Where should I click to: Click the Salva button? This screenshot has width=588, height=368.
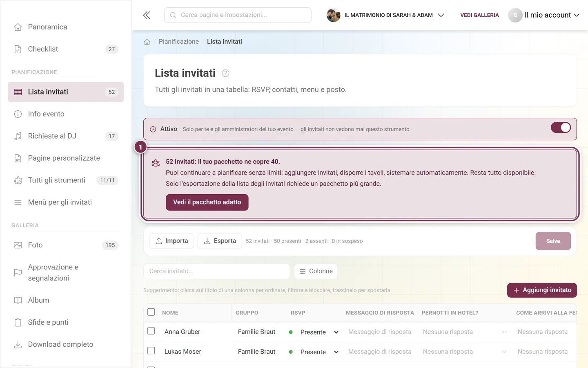(553, 241)
